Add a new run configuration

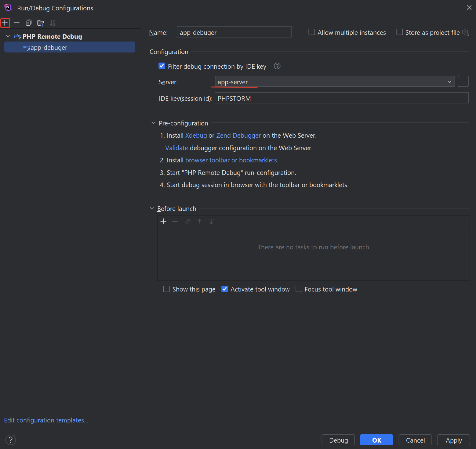click(5, 23)
